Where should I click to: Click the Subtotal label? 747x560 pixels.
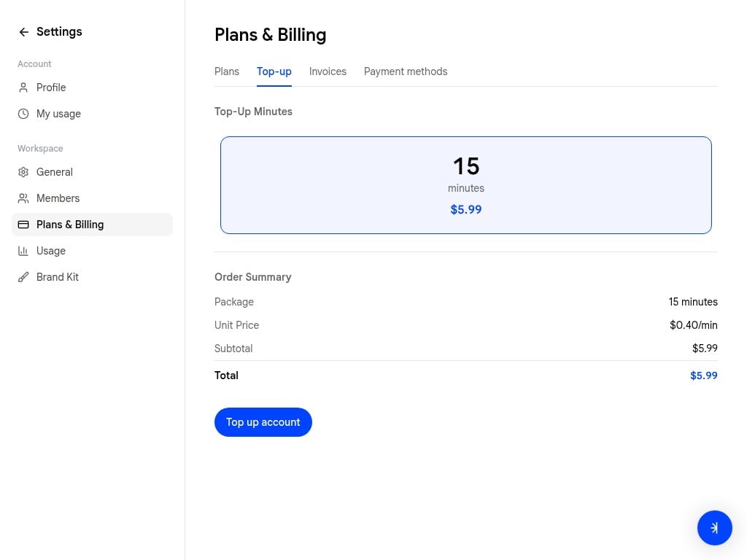(x=233, y=349)
